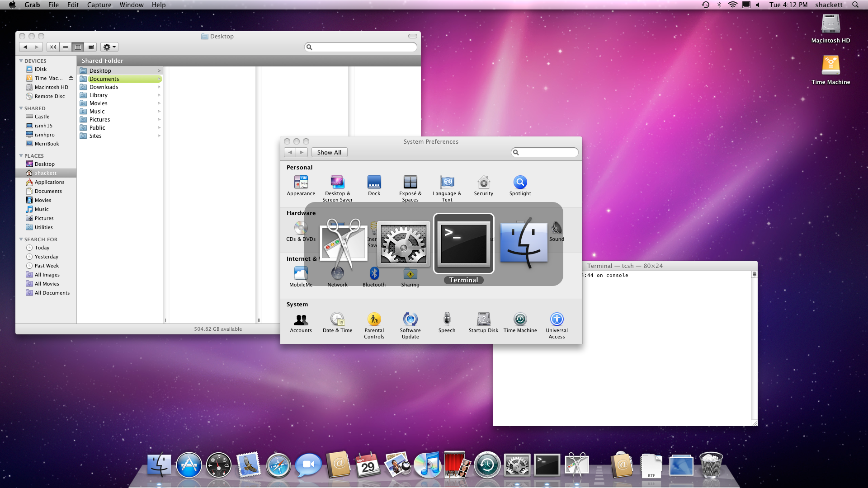The width and height of the screenshot is (868, 488).
Task: Open the Universal Access preferences icon
Action: [557, 319]
